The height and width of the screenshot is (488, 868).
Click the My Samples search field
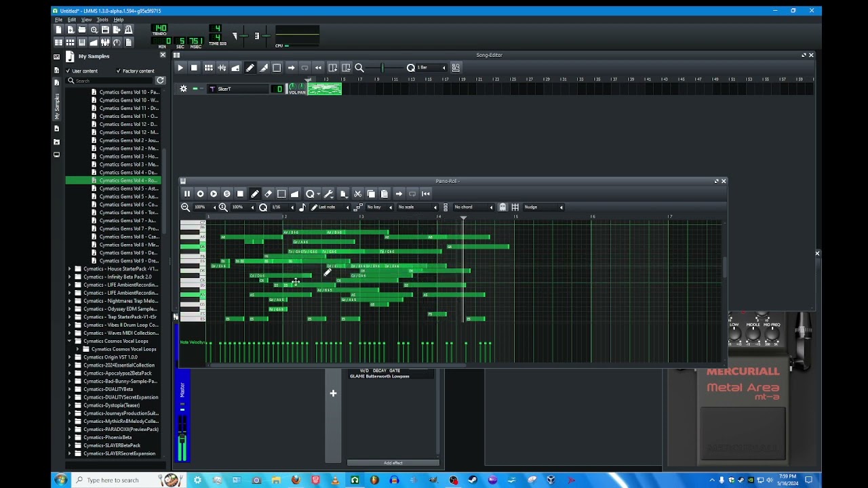coord(111,81)
